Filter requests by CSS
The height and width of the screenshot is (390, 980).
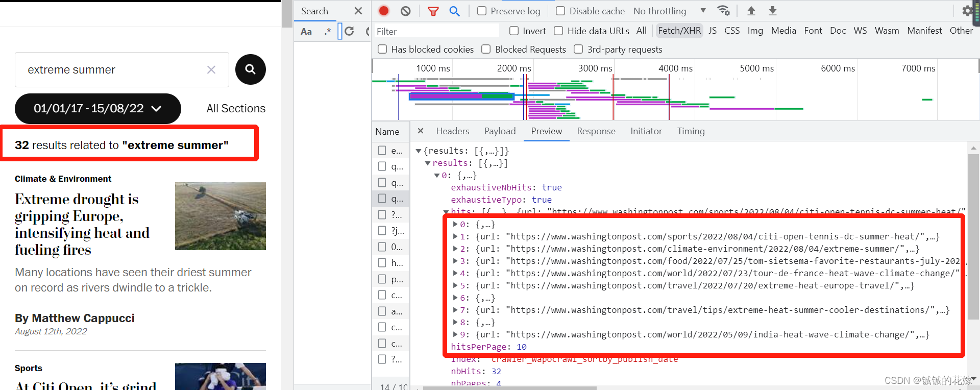(732, 31)
